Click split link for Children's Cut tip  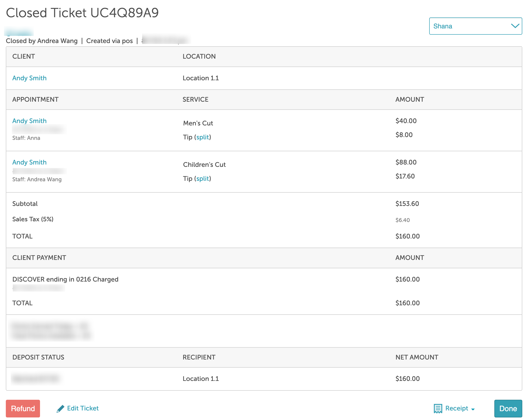[x=202, y=179]
